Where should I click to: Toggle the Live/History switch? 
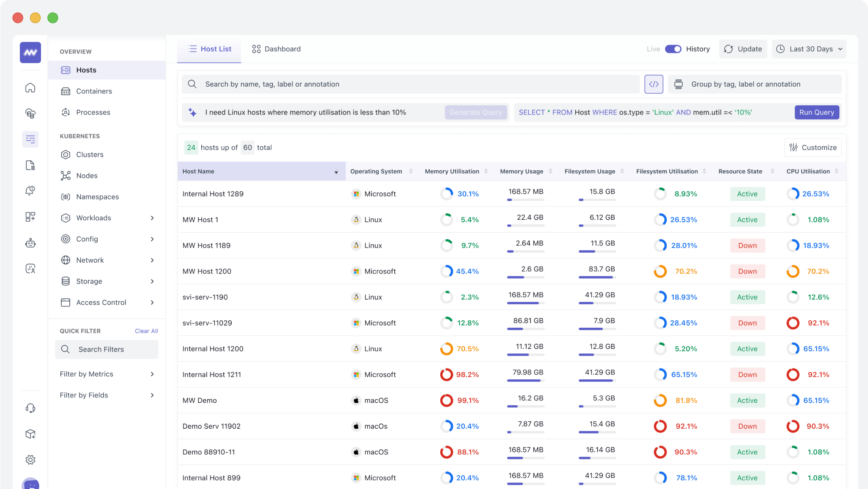coord(673,49)
